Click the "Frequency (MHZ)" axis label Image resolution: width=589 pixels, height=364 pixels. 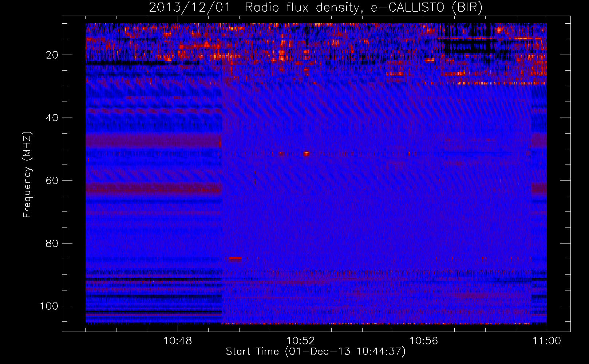click(x=27, y=175)
